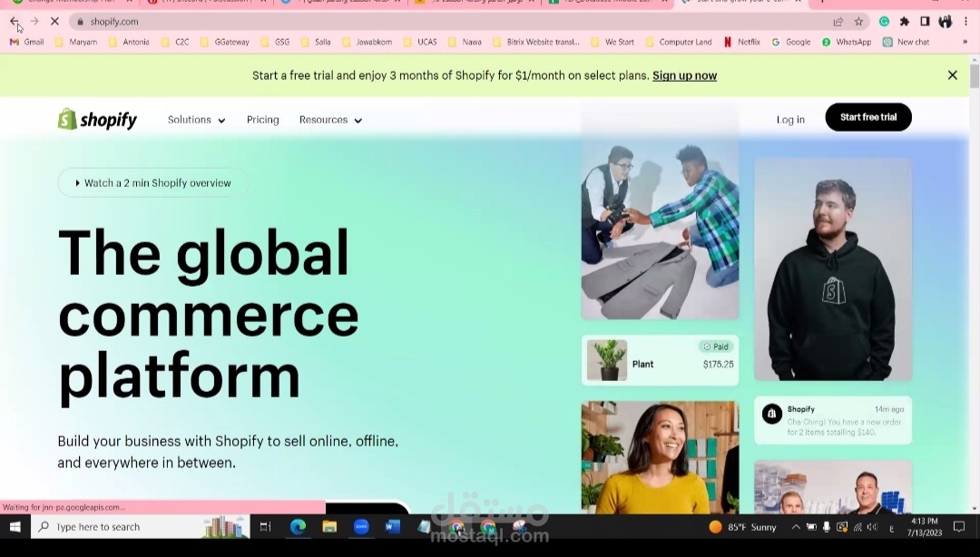980x557 pixels.
Task: Open the UCAS bookmarks folder
Action: [421, 42]
